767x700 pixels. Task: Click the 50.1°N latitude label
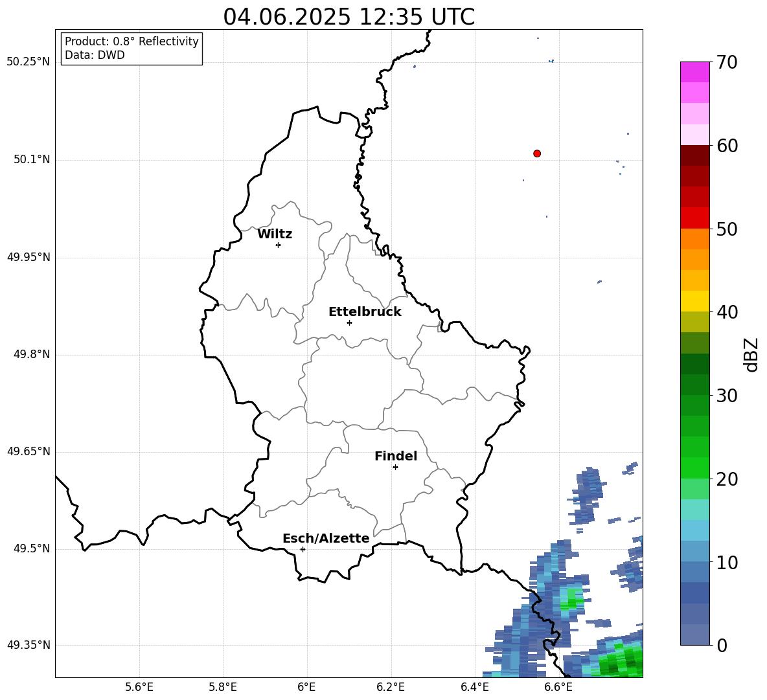32,160
